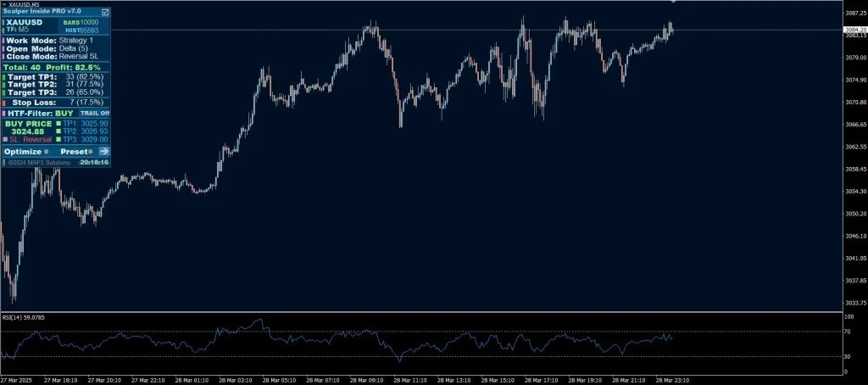The height and width of the screenshot is (385, 868).
Task: Click the 3084.20 current price tag
Action: pos(855,30)
